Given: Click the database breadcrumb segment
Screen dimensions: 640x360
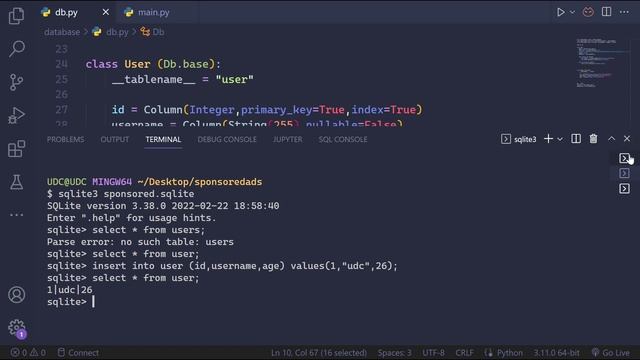Looking at the screenshot, I should 62,32.
